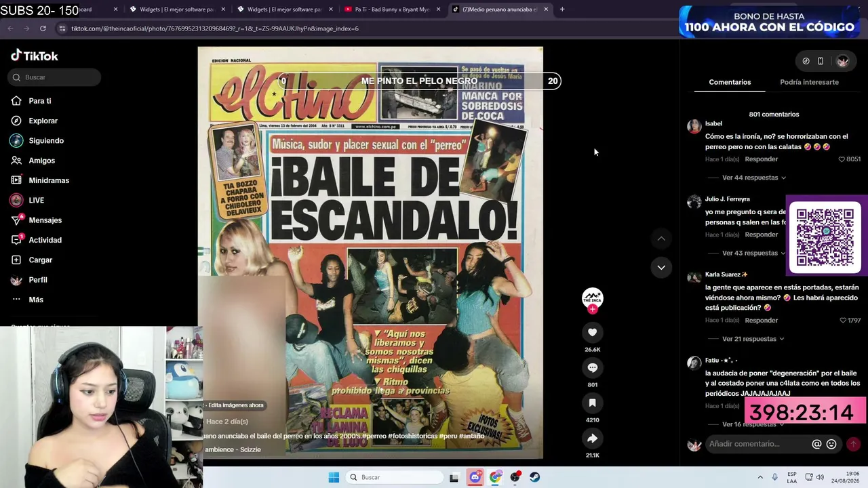Like the post with the heart icon
The height and width of the screenshot is (488, 868).
(592, 332)
